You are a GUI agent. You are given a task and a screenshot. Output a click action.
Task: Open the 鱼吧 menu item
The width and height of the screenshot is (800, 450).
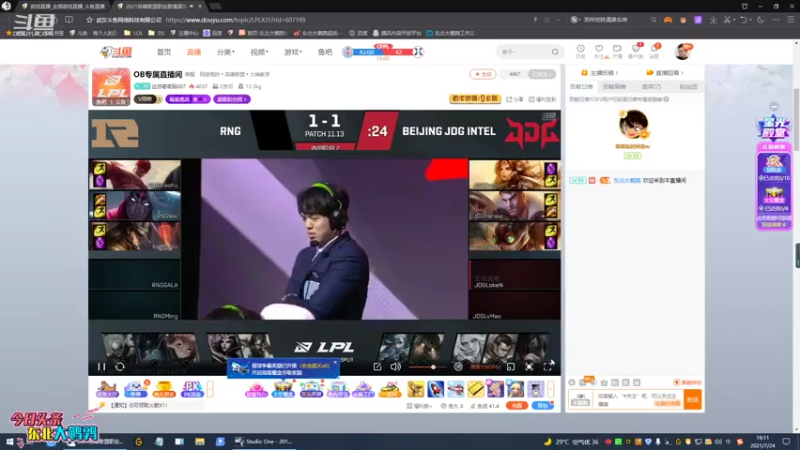pyautogui.click(x=325, y=52)
